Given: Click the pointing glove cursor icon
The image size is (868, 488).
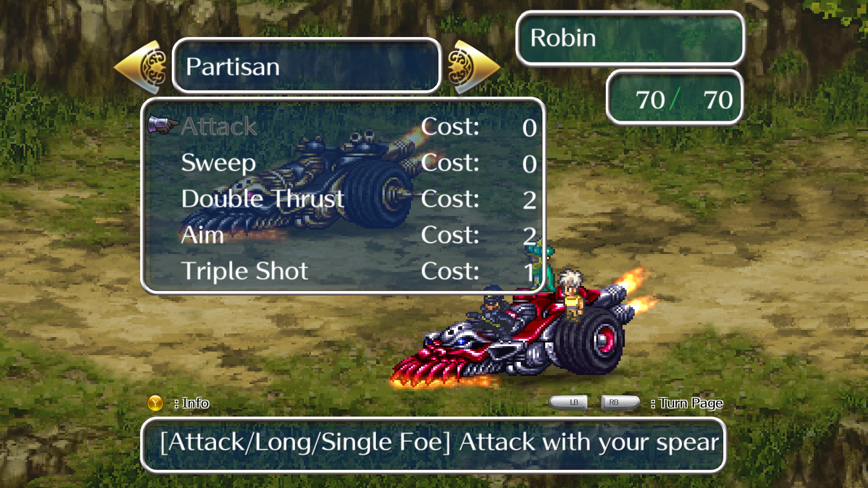Looking at the screenshot, I should click(162, 125).
